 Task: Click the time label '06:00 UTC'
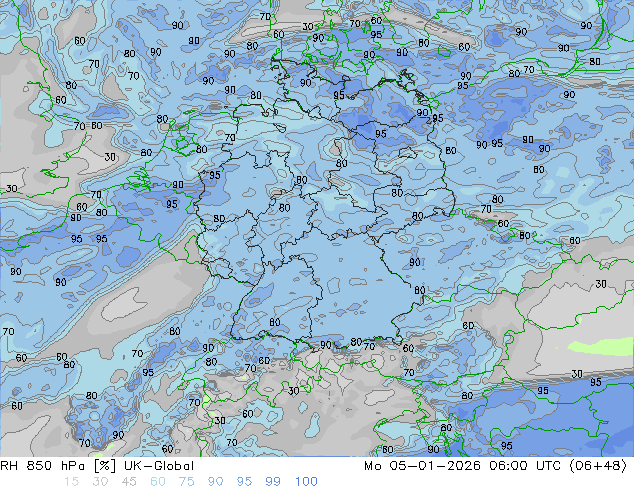click(525, 466)
